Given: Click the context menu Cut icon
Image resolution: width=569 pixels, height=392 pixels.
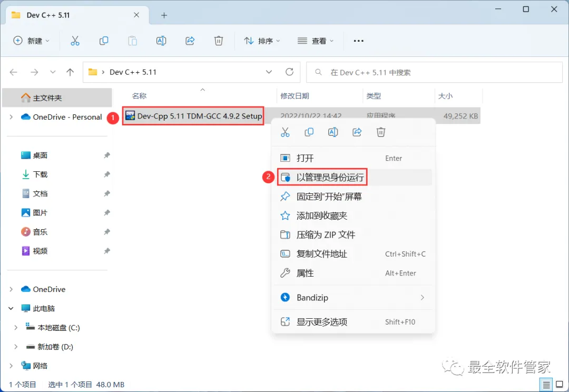Looking at the screenshot, I should tap(285, 132).
